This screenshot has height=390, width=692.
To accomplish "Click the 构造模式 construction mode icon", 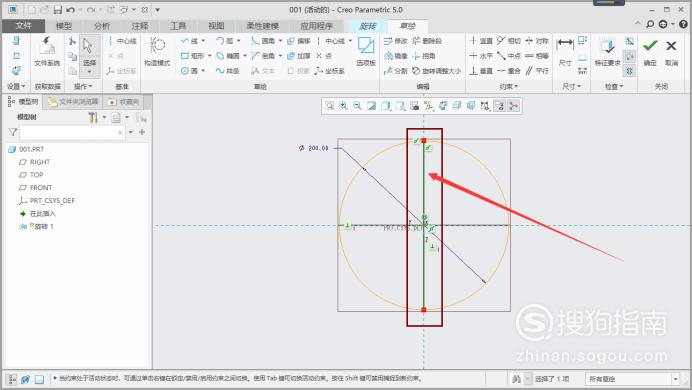I will 157,52.
